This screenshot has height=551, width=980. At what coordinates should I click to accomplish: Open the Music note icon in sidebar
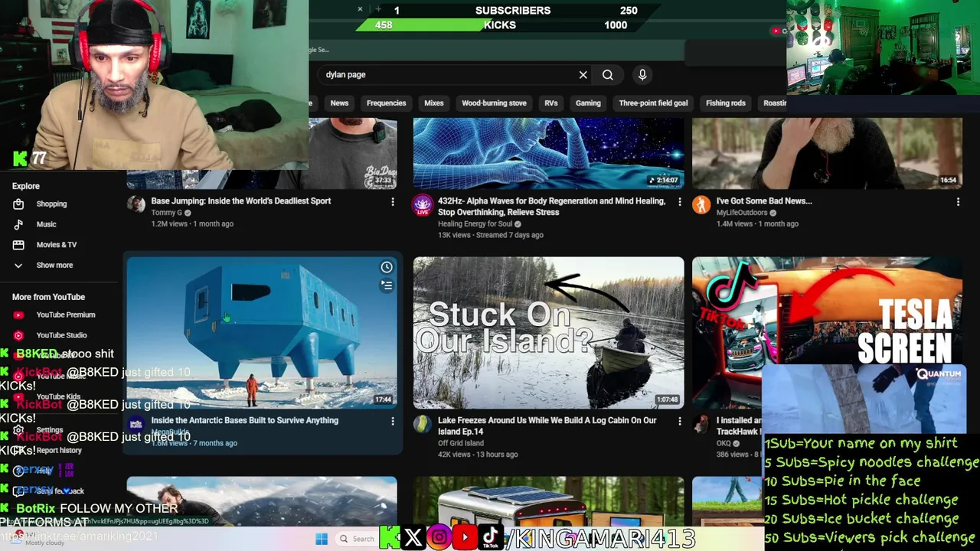[x=18, y=224]
